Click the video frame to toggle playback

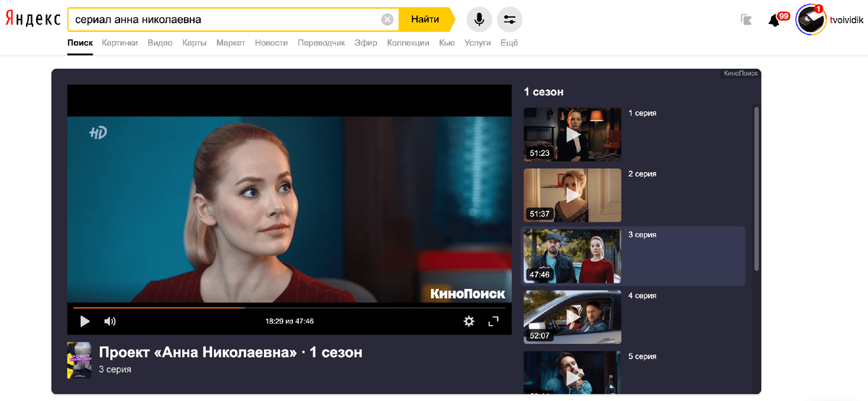click(x=289, y=210)
